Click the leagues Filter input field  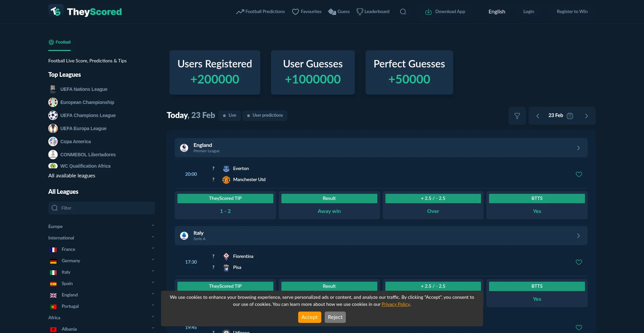(x=102, y=208)
